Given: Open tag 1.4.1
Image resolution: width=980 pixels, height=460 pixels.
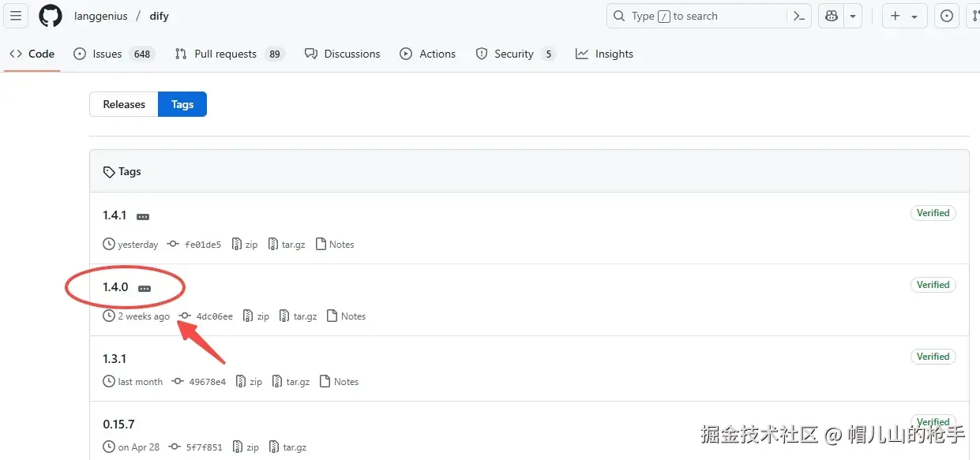Looking at the screenshot, I should pos(115,215).
